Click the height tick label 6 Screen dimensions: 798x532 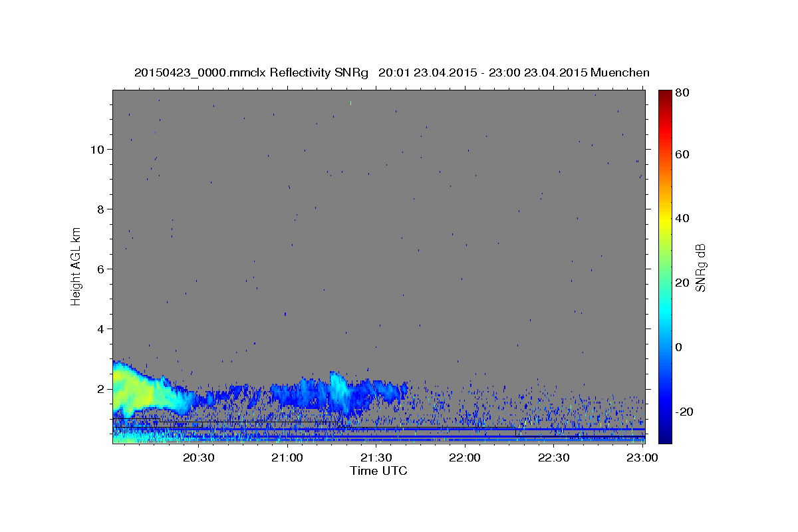click(x=102, y=269)
